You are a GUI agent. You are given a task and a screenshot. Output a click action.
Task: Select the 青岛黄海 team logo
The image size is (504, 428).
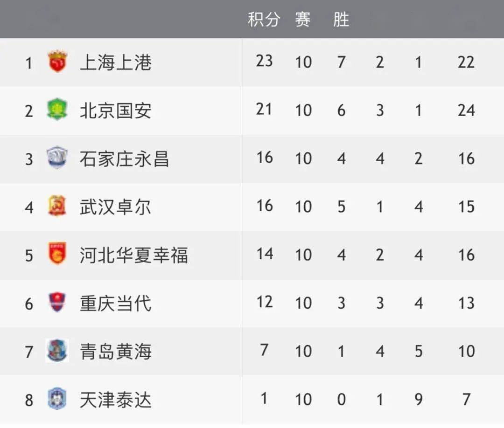click(x=57, y=351)
